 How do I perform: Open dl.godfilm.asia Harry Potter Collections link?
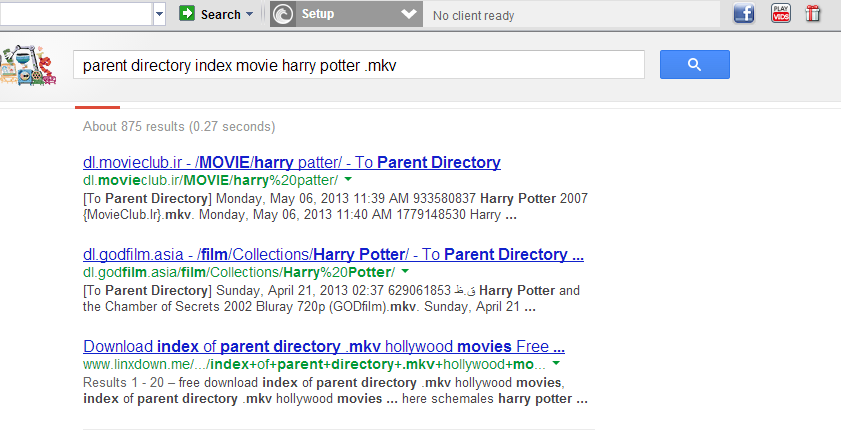[333, 254]
